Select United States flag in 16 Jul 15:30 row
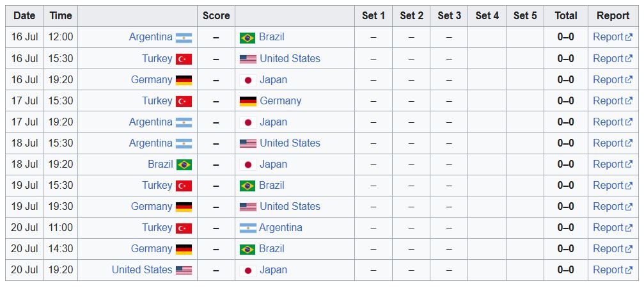Viewport: 644px width, 288px height. coord(247,59)
